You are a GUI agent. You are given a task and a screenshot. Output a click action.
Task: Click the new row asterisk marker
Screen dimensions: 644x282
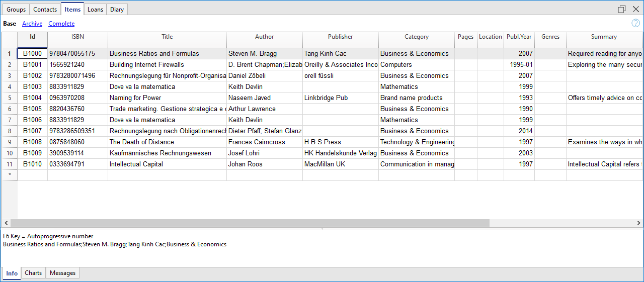tap(10, 175)
